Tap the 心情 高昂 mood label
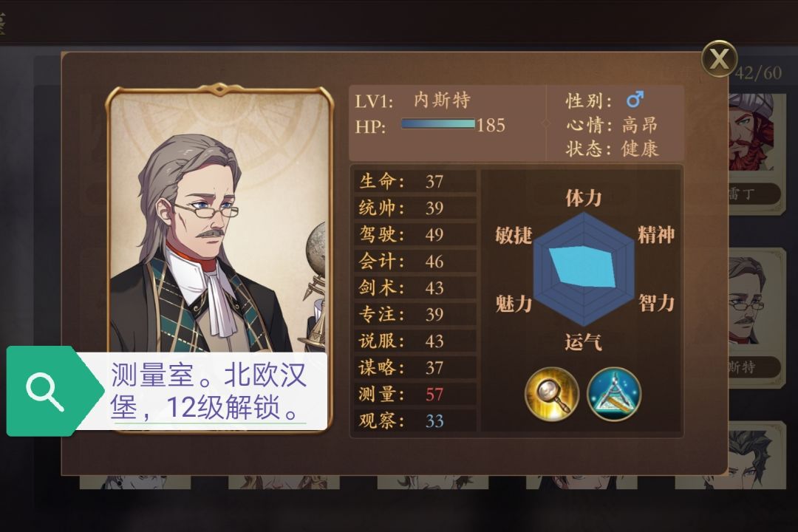 pos(612,124)
